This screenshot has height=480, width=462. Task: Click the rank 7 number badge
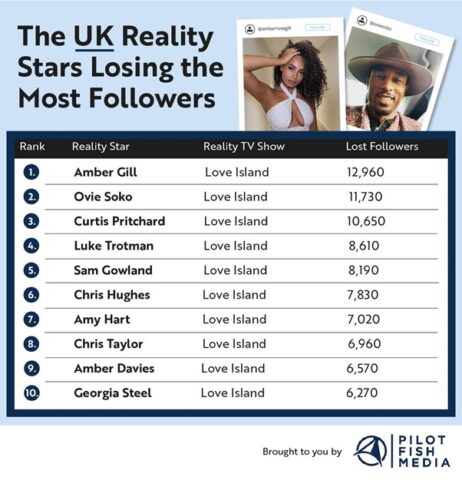click(31, 319)
